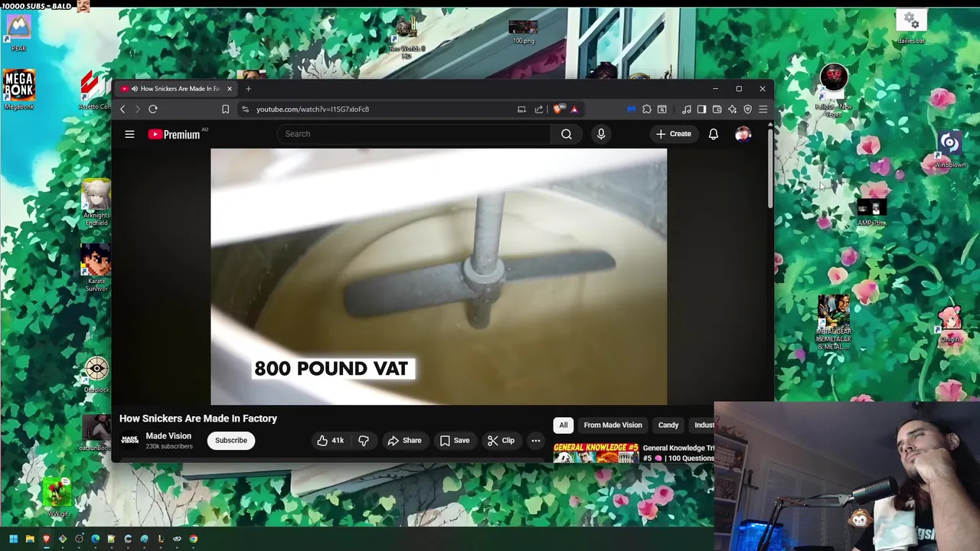Click the YouTube search magnifier button
This screenshot has height=551, width=980.
[567, 134]
